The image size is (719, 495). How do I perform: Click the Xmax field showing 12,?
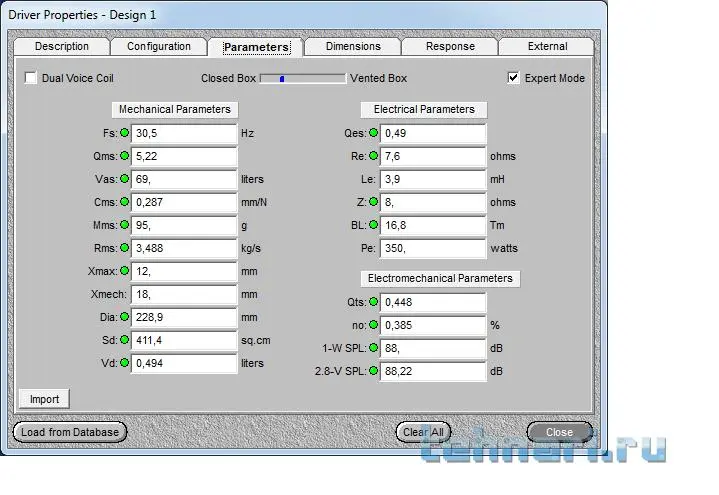[x=184, y=271]
